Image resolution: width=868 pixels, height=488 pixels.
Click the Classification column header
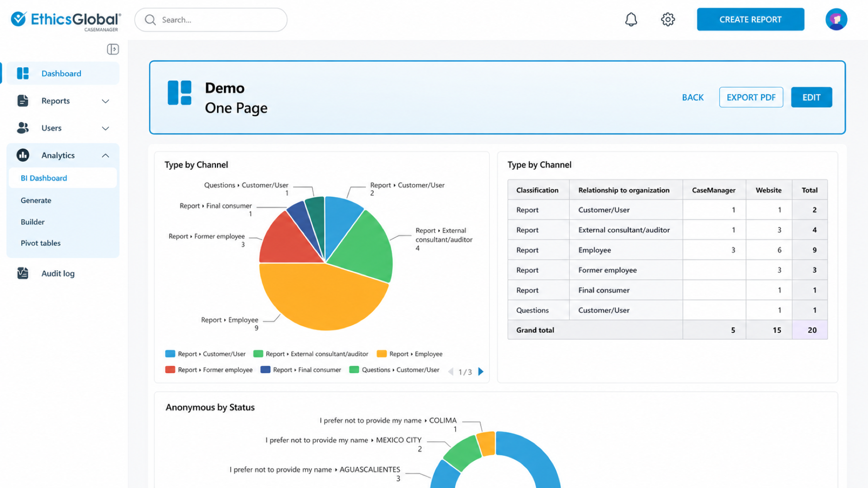[x=537, y=190]
